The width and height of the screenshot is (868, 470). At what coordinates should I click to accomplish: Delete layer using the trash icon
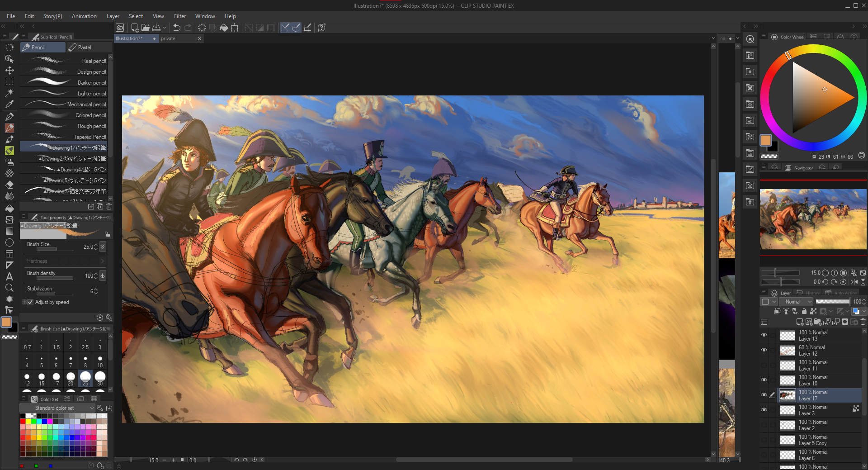[863, 322]
